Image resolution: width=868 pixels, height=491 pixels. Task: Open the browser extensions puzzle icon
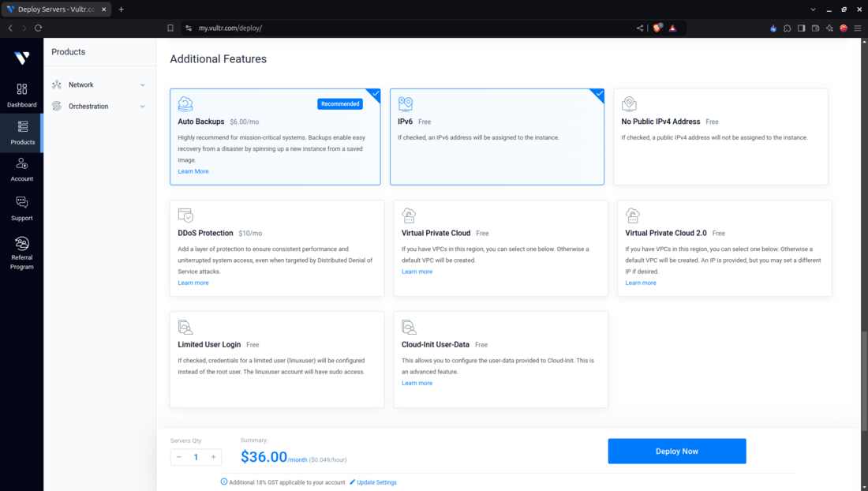pyautogui.click(x=788, y=28)
